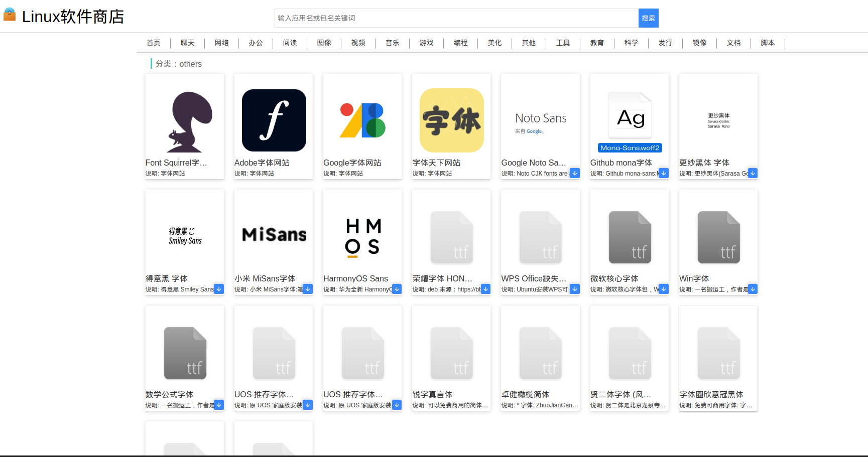Click the HarmonyOS Sans HMOS icon
Viewport: 868px width, 457px height.
point(362,236)
